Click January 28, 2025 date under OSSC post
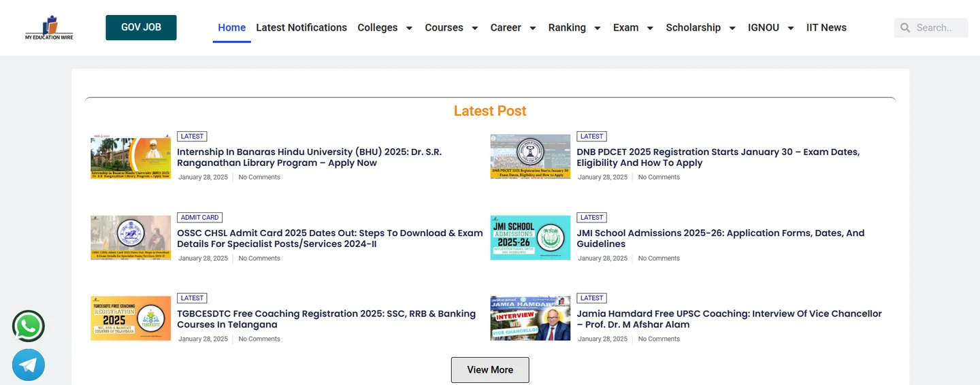 (203, 258)
